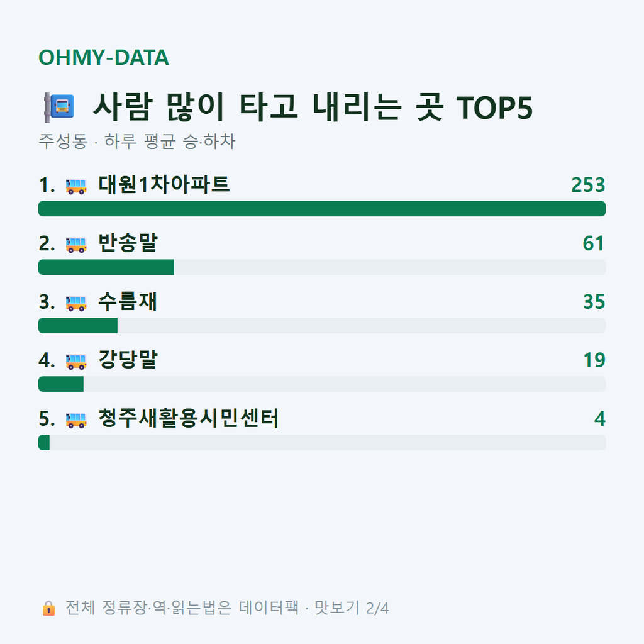This screenshot has height=644, width=644.
Task: Select the 수름재 stop name
Action: (x=127, y=301)
